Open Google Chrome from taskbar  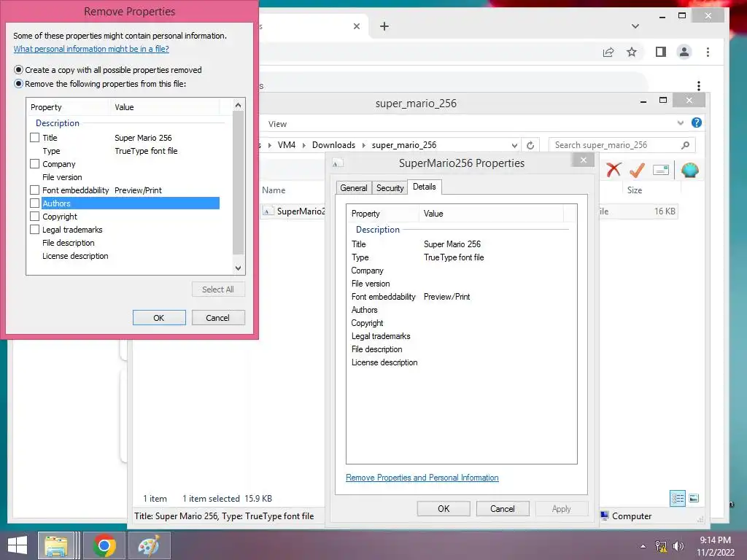104,545
